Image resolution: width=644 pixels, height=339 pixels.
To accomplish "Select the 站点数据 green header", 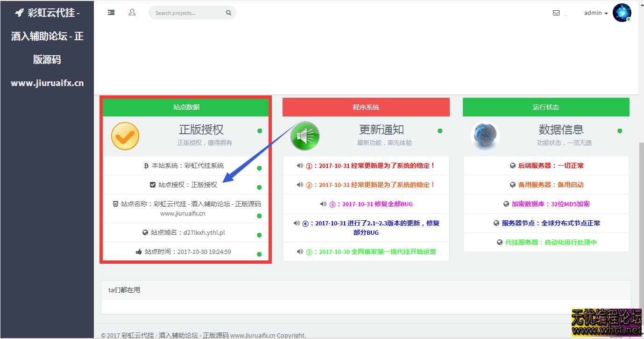I will pyautogui.click(x=186, y=107).
